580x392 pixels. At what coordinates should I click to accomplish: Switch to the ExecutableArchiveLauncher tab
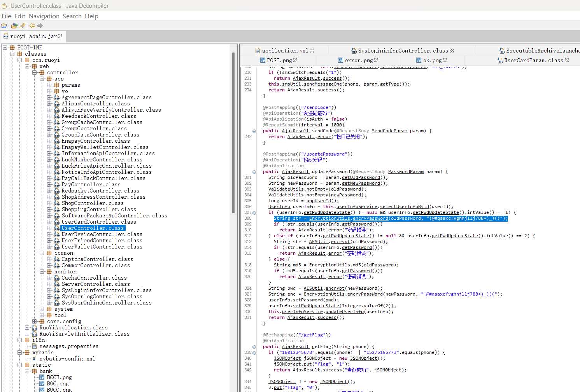[540, 51]
